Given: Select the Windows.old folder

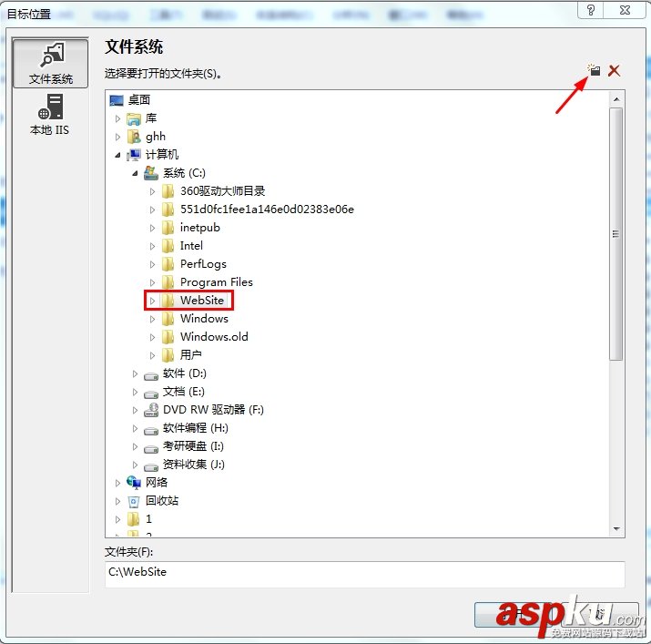Looking at the screenshot, I should point(214,337).
